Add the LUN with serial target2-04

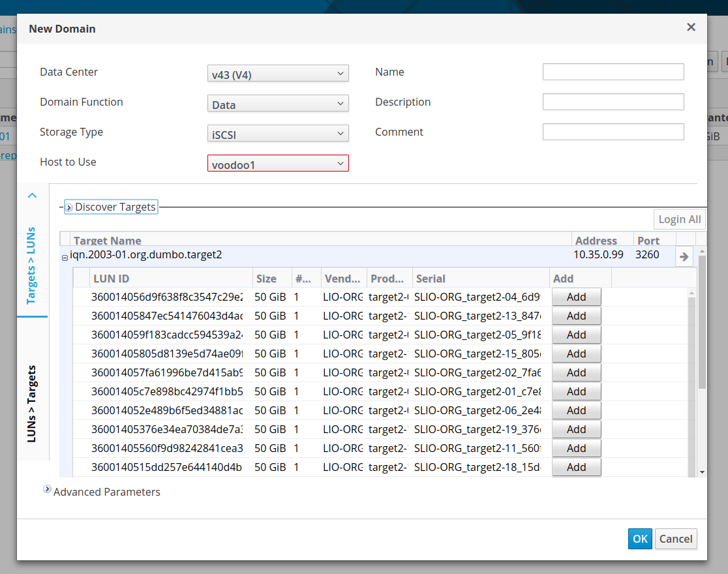(576, 297)
